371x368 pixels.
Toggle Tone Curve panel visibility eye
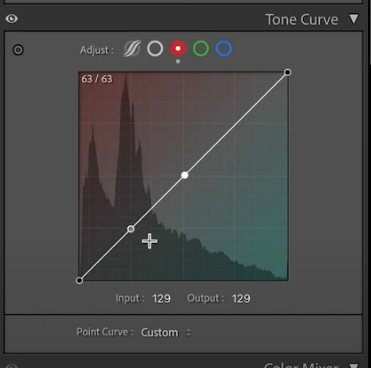tap(12, 19)
